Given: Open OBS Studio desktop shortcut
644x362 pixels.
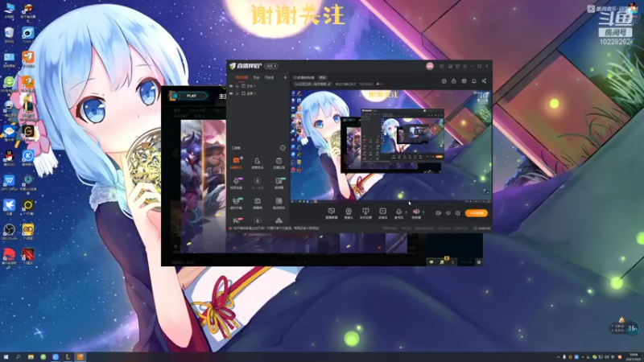Looking at the screenshot, I should point(9,232).
